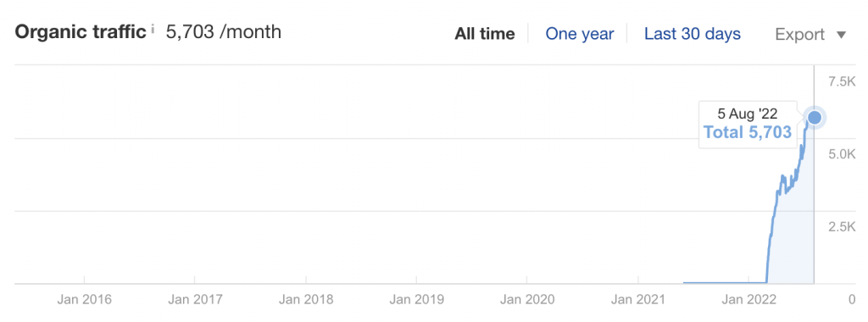
Task: Open the Export dropdown arrow
Action: (x=841, y=35)
